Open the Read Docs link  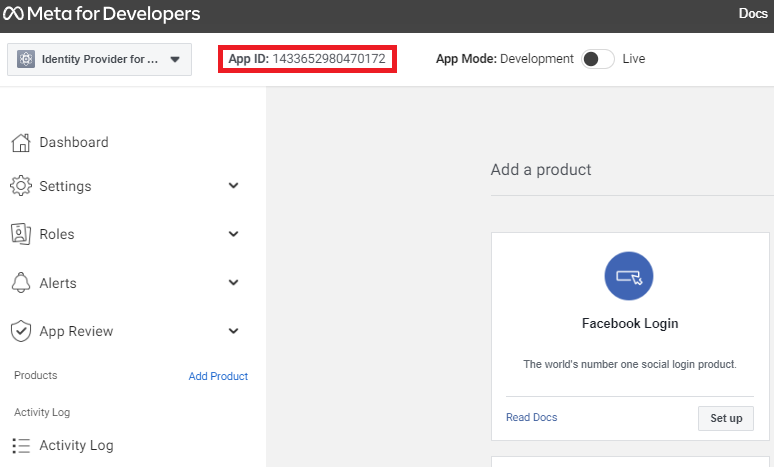pos(531,417)
